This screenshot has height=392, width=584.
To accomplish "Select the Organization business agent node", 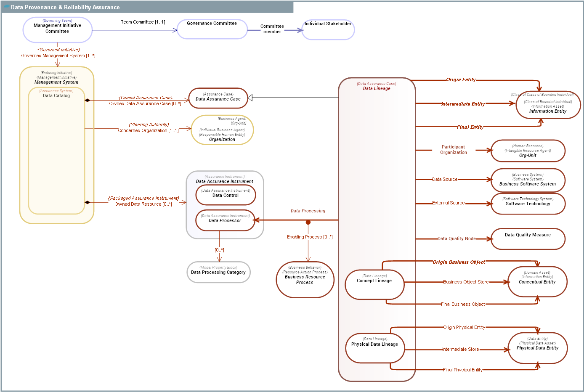I will coord(223,130).
